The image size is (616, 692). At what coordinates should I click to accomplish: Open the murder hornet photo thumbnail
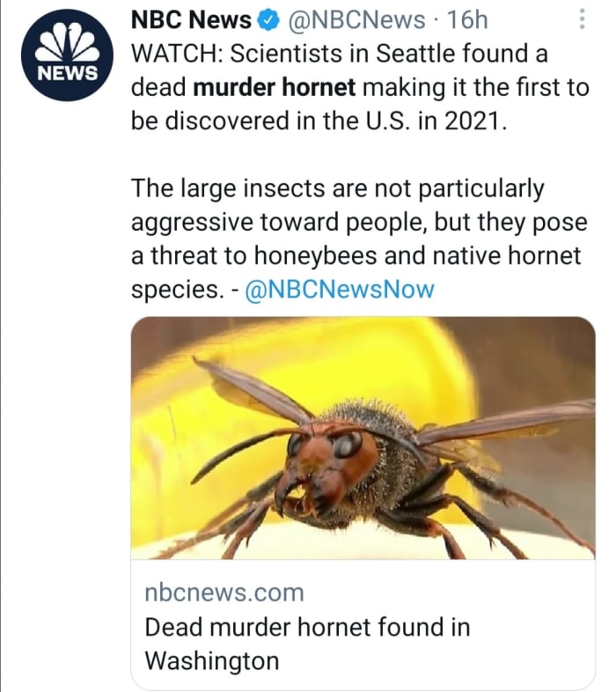363,438
